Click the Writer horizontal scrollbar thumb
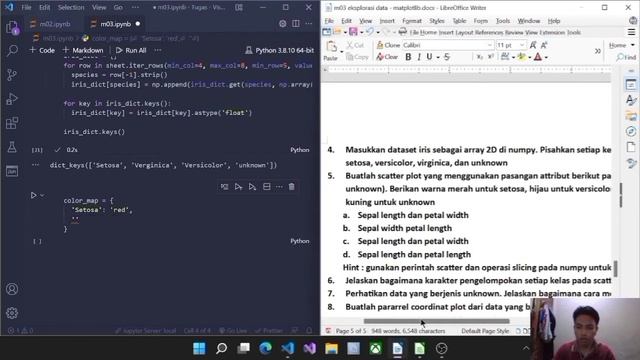The image size is (640, 360). click(436, 321)
